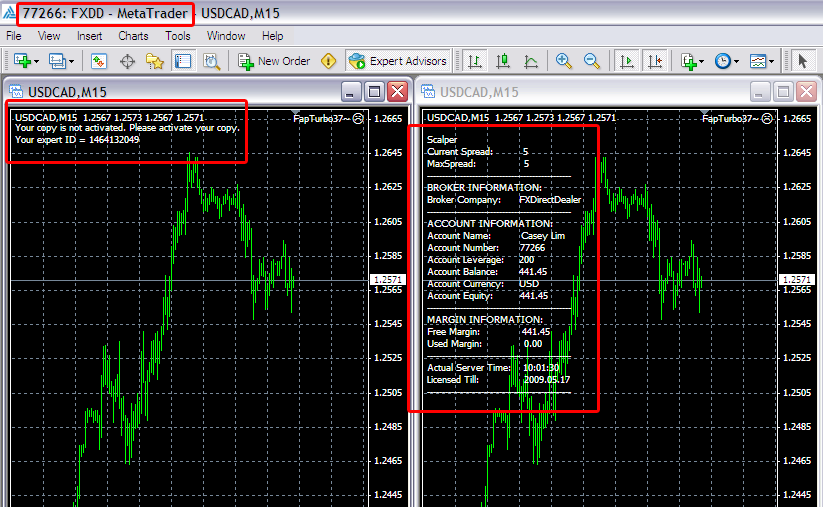Viewport: 823px width, 507px height.
Task: Click the 'Your copy is not activated' message
Action: (127, 128)
